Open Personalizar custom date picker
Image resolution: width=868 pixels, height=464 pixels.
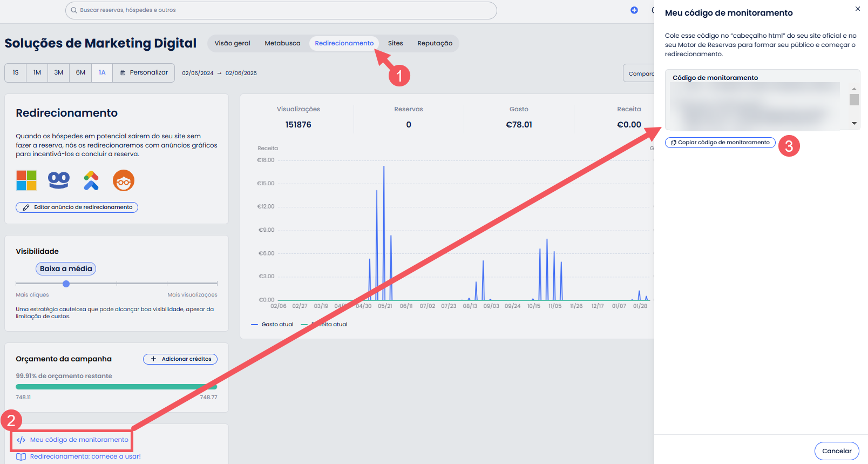[144, 72]
